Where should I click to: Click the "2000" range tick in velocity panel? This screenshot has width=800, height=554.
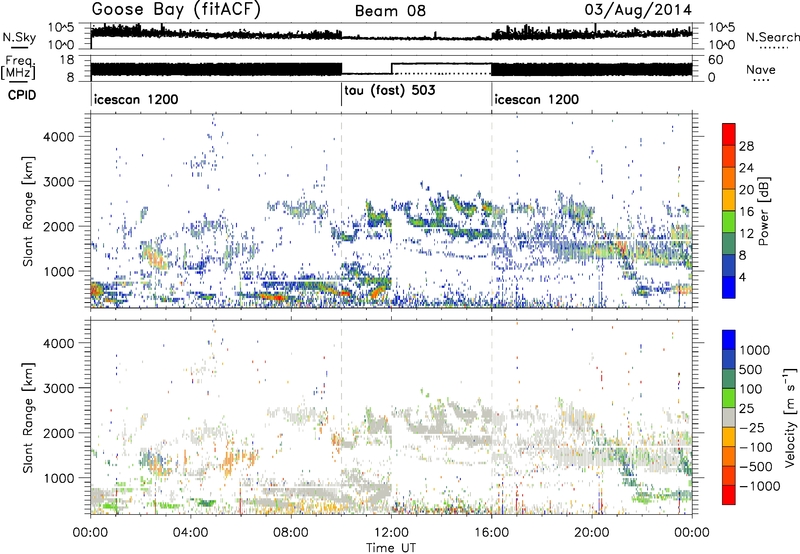(58, 433)
